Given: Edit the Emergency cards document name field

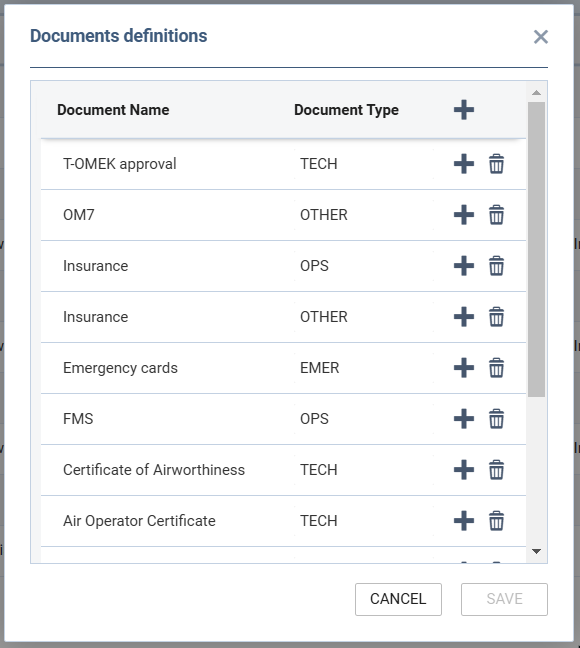Looking at the screenshot, I should (167, 368).
